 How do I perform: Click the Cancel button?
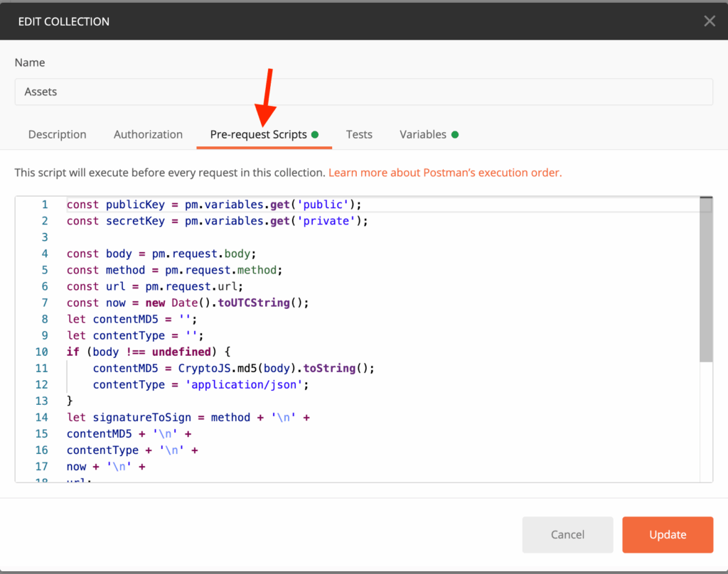(x=567, y=534)
